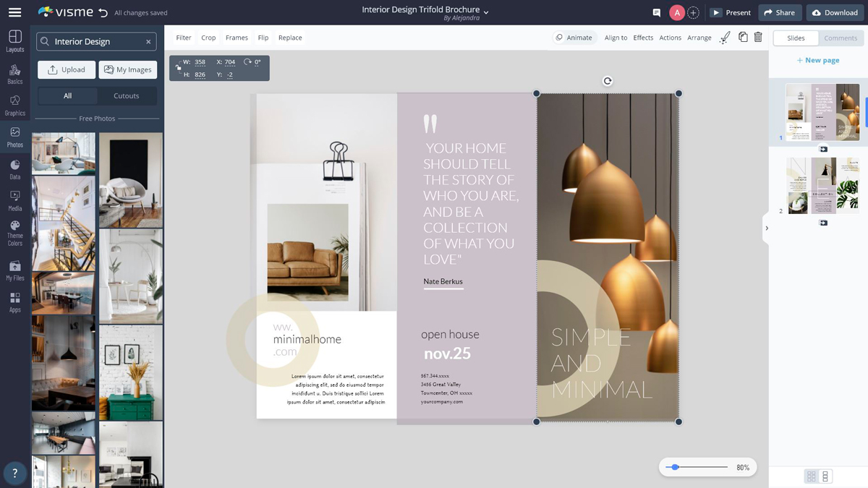Click the Data sidebar icon

pyautogui.click(x=14, y=169)
